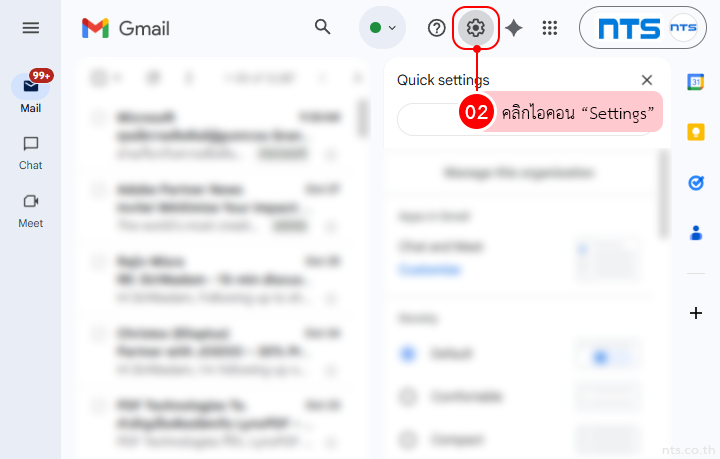The height and width of the screenshot is (459, 720).
Task: Open the search mail magnifier
Action: [x=322, y=27]
